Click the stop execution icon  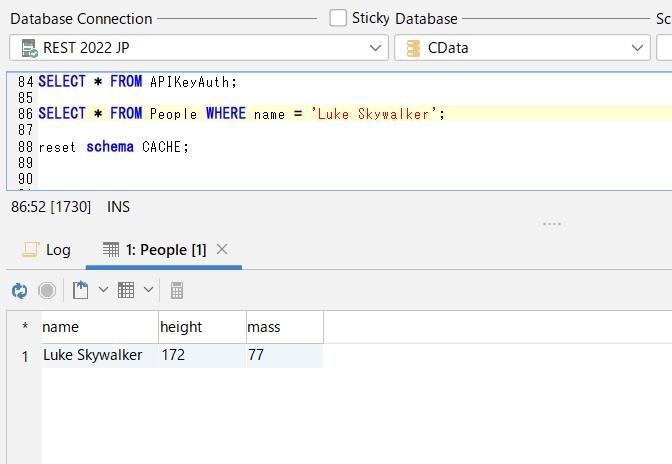click(47, 290)
